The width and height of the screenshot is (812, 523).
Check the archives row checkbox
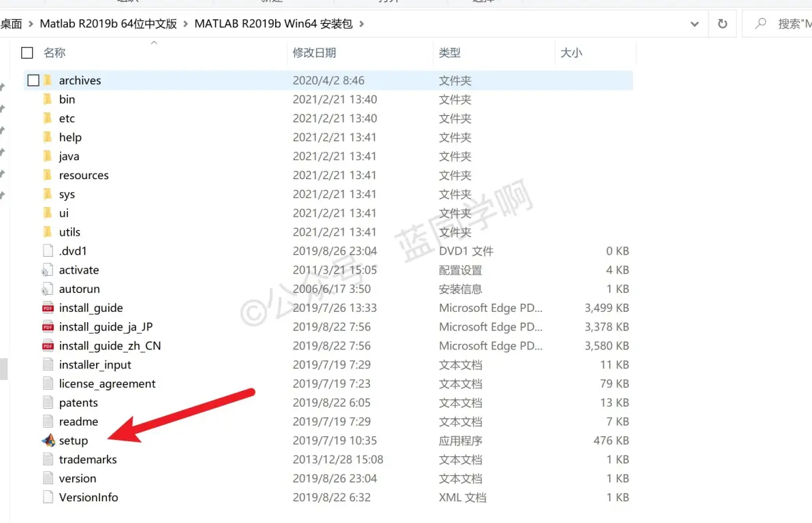click(x=33, y=80)
